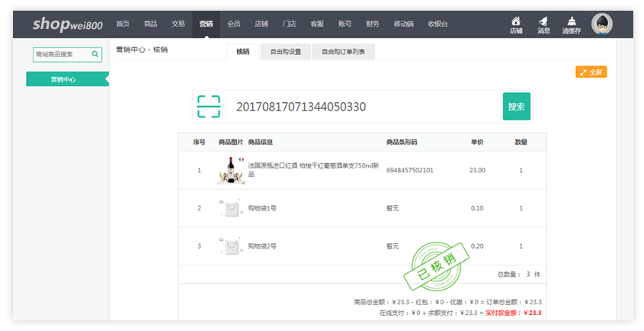Click the wine product name 法国原瓶进口红酒
The height and width of the screenshot is (331, 644).
coord(313,169)
